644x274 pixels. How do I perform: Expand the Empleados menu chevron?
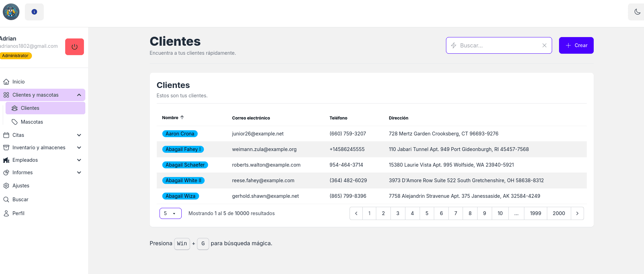click(79, 160)
